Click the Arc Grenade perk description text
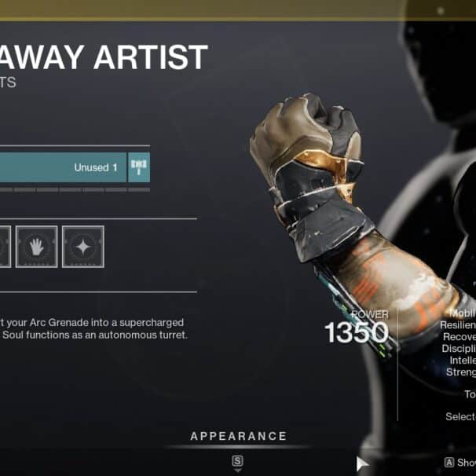This screenshot has height=476, width=476. pyautogui.click(x=93, y=328)
